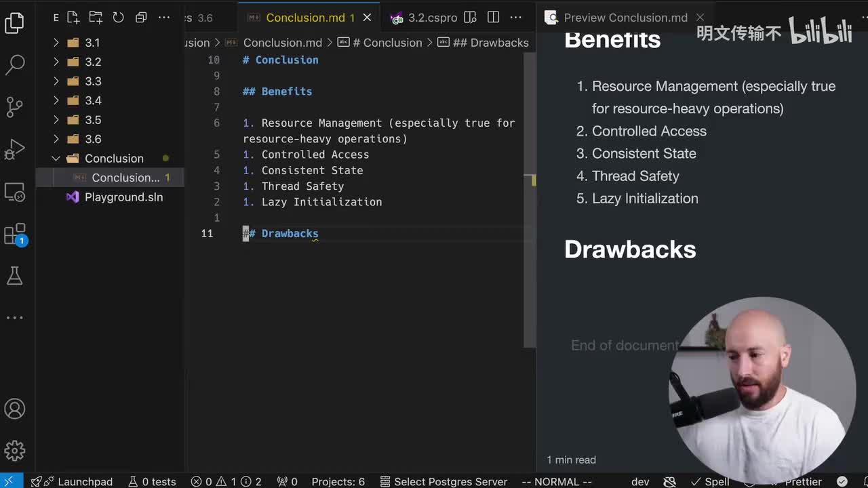Open the Testing flask view
Screen dimensions: 868x488
pos(15,276)
